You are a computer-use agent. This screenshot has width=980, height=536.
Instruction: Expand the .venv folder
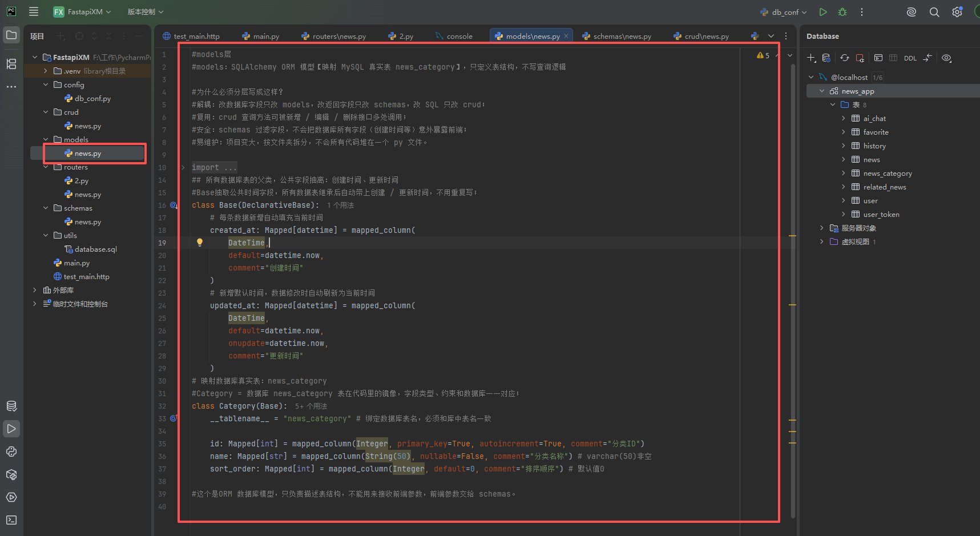pyautogui.click(x=46, y=71)
